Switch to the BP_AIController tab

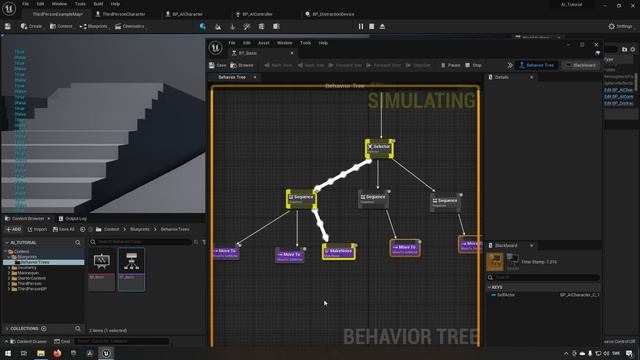click(x=254, y=14)
